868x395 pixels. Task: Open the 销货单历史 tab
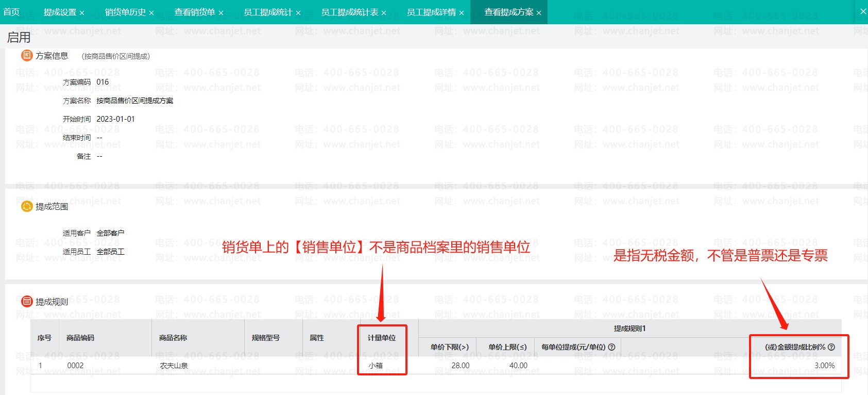pos(125,12)
